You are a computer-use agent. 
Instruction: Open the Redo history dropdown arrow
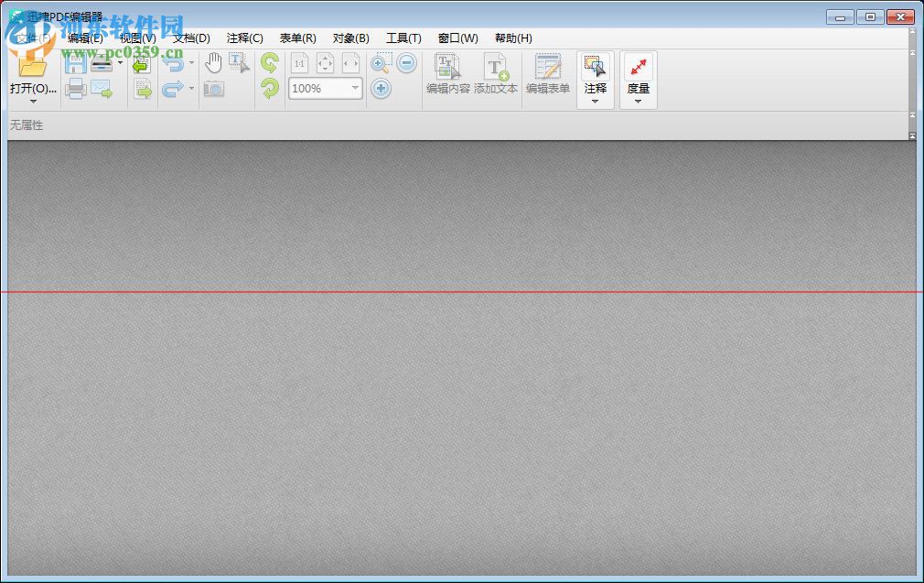[191, 89]
